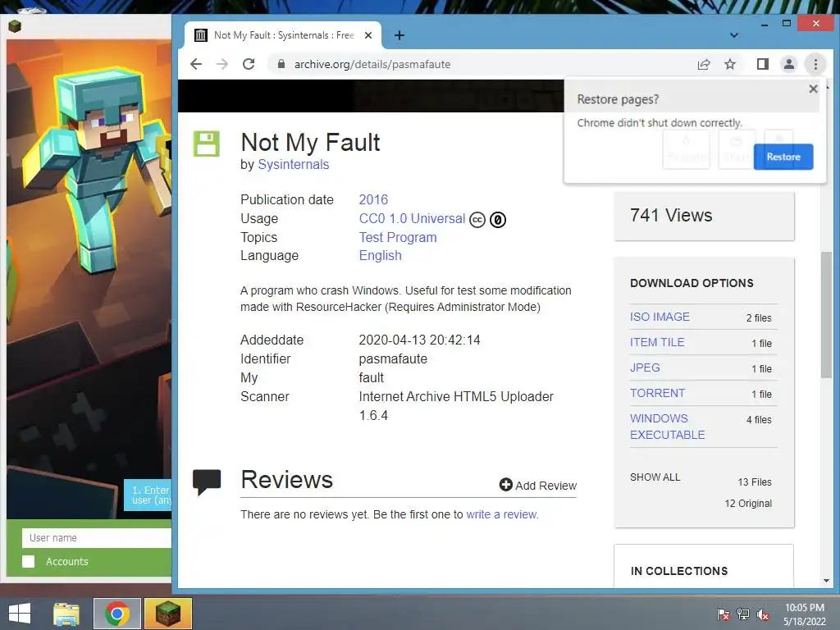This screenshot has height=630, width=840.
Task: Click the Not My Fault title
Action: (x=310, y=143)
